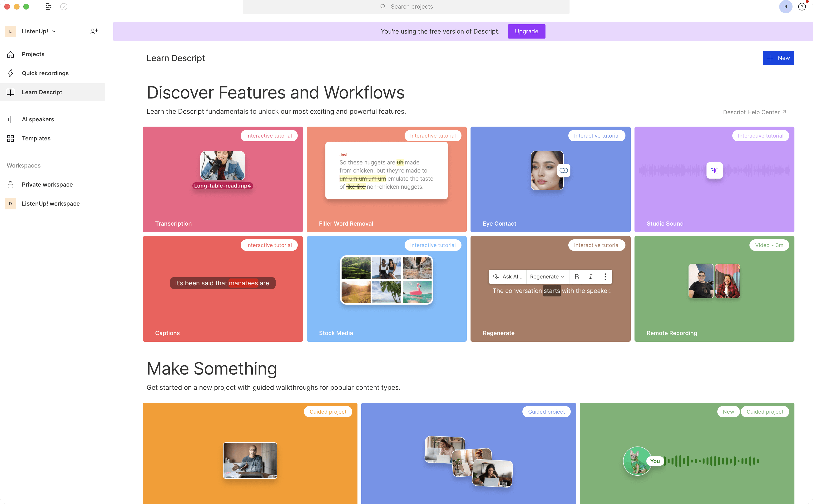This screenshot has height=504, width=813.
Task: Open the Captions tutorial card
Action: click(x=223, y=289)
